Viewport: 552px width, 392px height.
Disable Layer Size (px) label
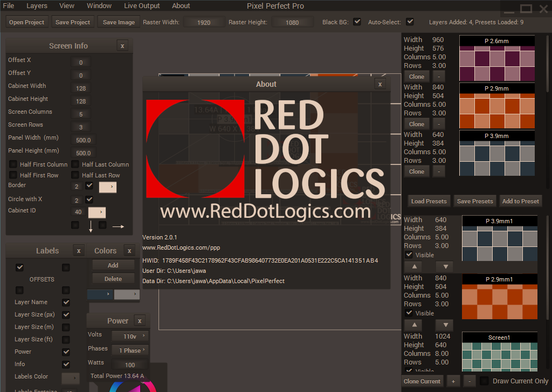(x=66, y=314)
